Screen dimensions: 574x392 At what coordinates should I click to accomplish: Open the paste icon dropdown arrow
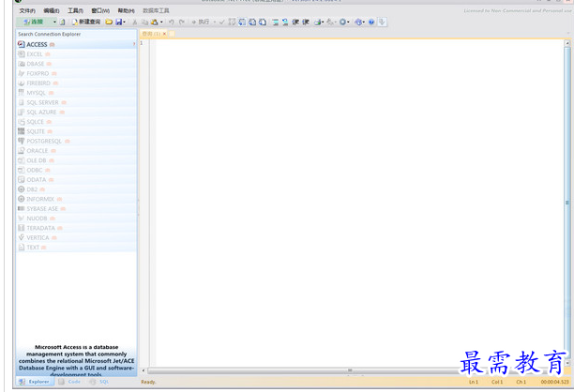(161, 22)
